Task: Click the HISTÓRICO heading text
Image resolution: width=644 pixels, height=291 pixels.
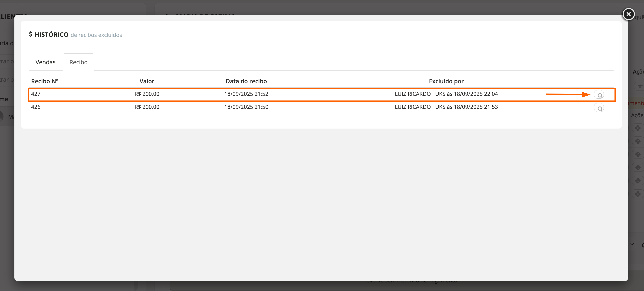Action: click(x=51, y=35)
